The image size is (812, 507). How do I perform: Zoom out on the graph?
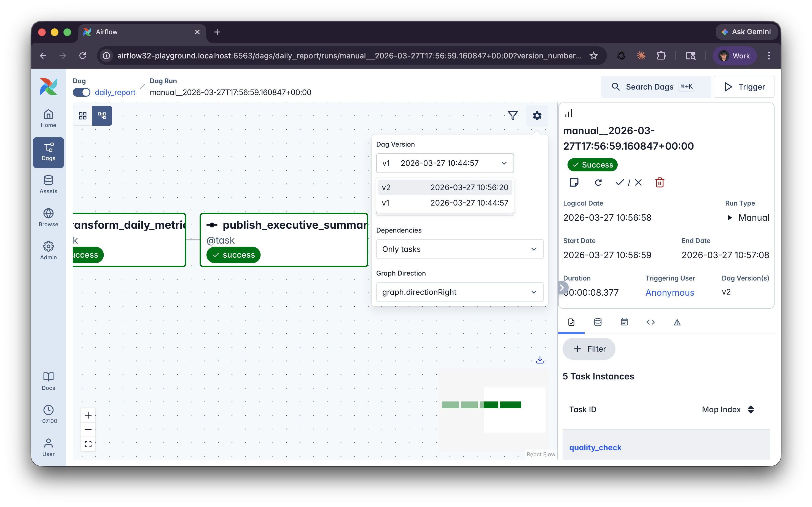click(88, 430)
